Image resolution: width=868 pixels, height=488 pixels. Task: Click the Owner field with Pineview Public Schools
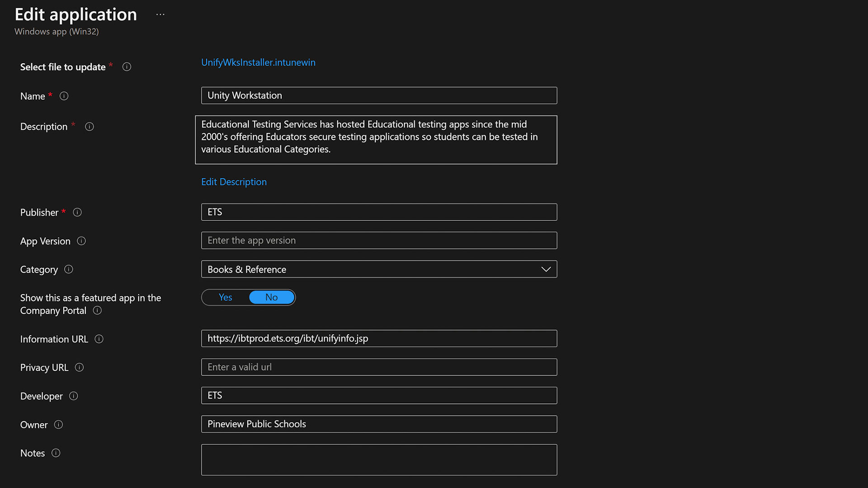(x=379, y=424)
